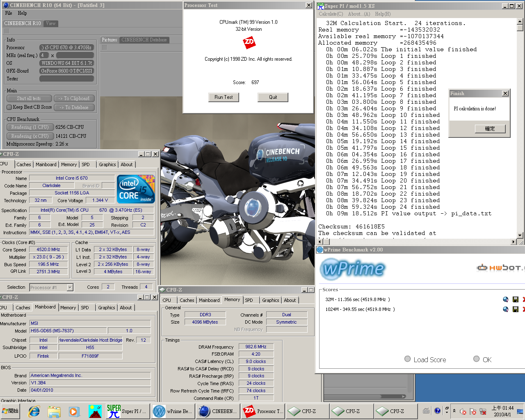Click the taskbar clock showing 01:44
Screen dimensions: 525x420
[502, 411]
